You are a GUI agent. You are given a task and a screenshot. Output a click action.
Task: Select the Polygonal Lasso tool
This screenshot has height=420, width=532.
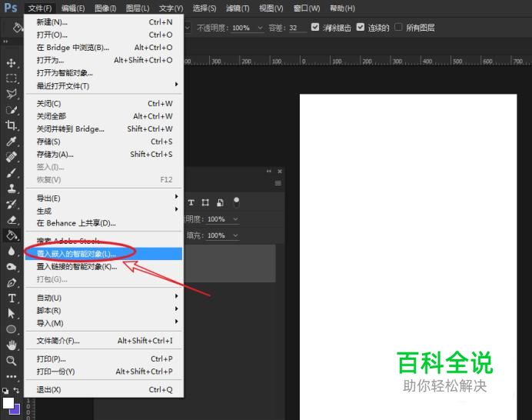click(12, 94)
